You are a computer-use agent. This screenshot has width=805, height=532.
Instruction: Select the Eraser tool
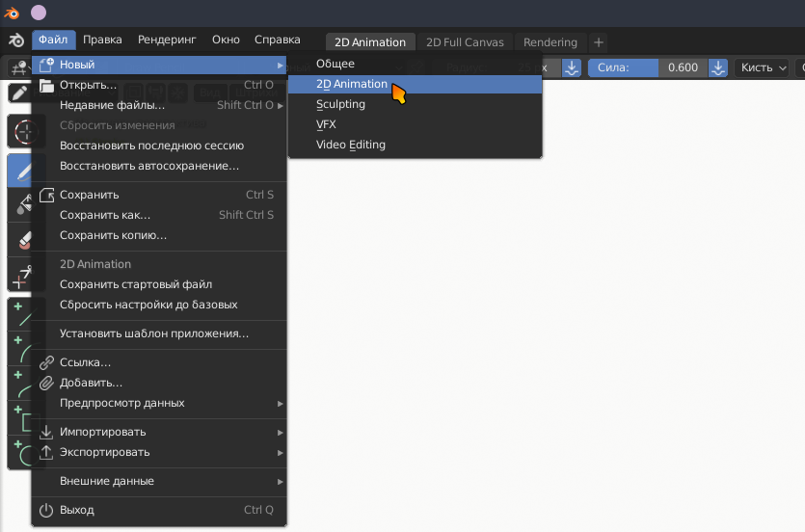click(21, 239)
